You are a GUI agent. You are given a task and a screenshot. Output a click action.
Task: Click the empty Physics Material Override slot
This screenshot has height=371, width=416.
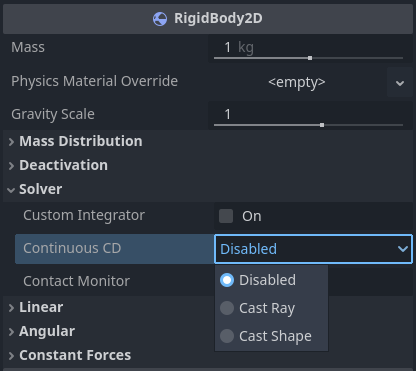(297, 82)
